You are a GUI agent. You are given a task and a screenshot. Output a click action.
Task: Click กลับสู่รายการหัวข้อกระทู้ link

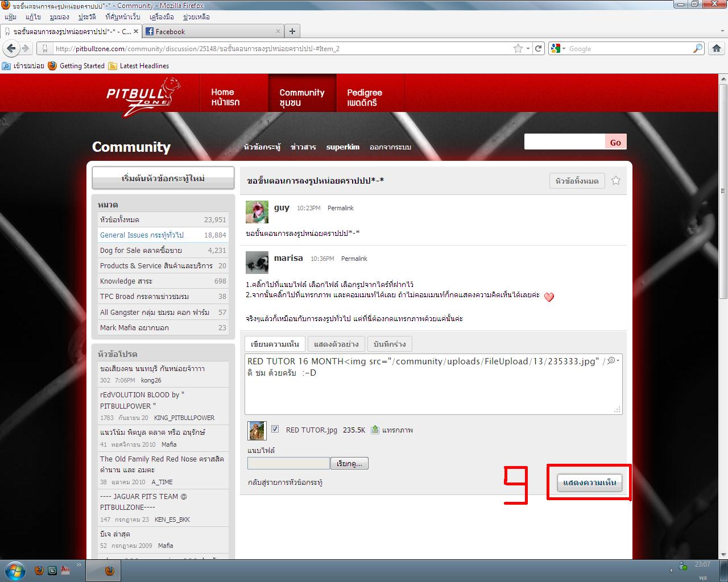[x=285, y=482]
